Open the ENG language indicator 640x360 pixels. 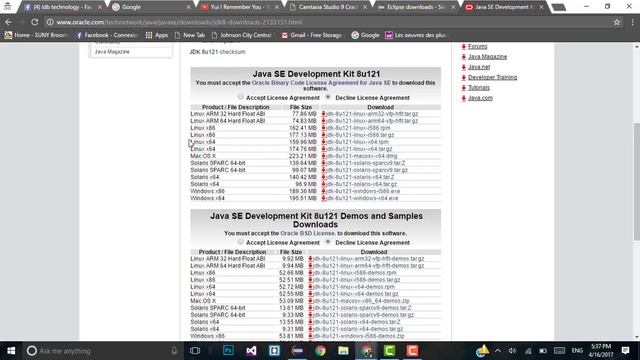point(577,351)
